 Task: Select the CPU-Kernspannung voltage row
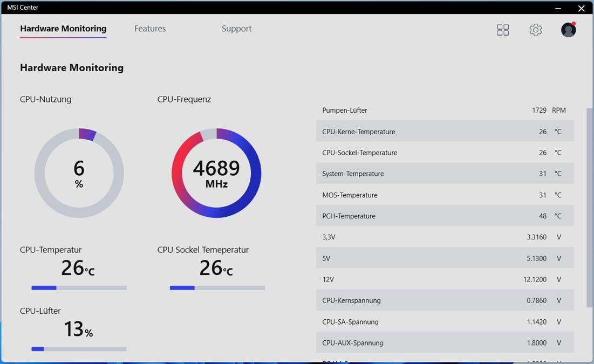445,300
